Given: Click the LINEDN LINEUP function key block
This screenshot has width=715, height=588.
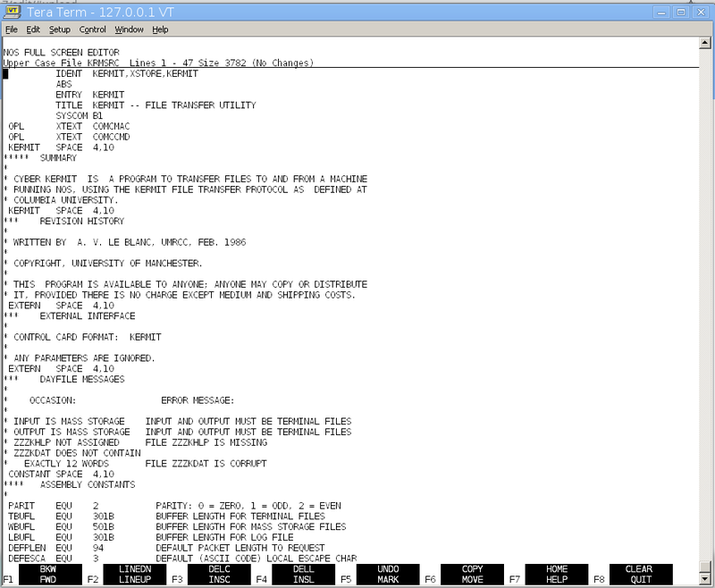Looking at the screenshot, I should (135, 575).
